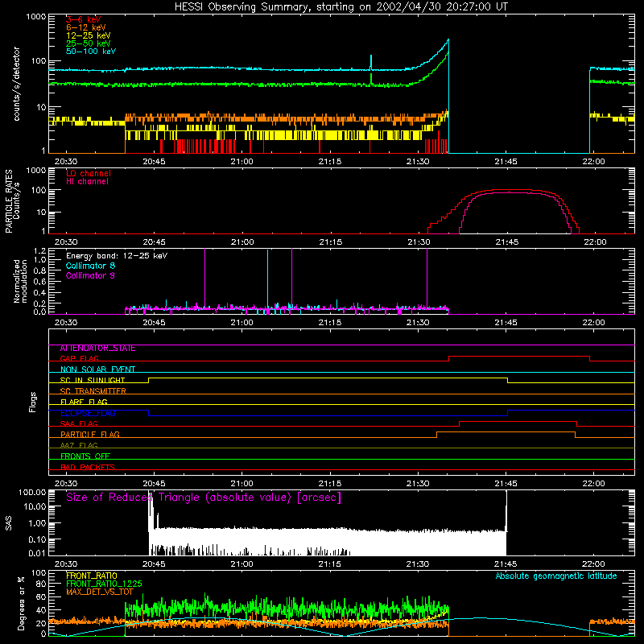The height and width of the screenshot is (644, 644).
Task: Click the FLARE_FLAG label
Action: (84, 402)
